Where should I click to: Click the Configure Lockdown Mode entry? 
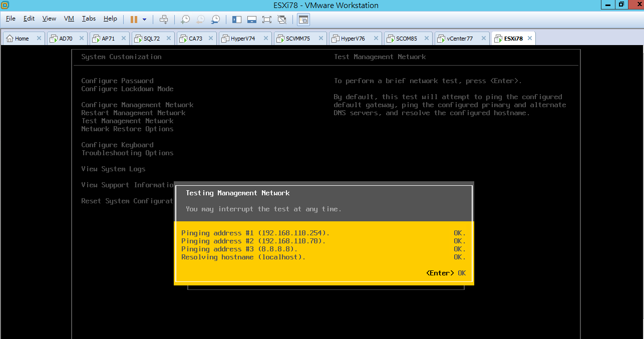(x=127, y=89)
